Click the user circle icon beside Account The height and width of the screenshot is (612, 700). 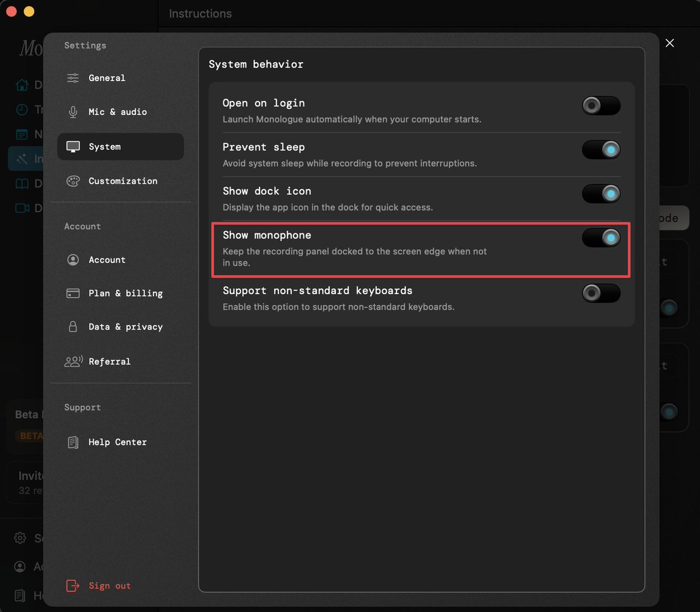pyautogui.click(x=73, y=260)
